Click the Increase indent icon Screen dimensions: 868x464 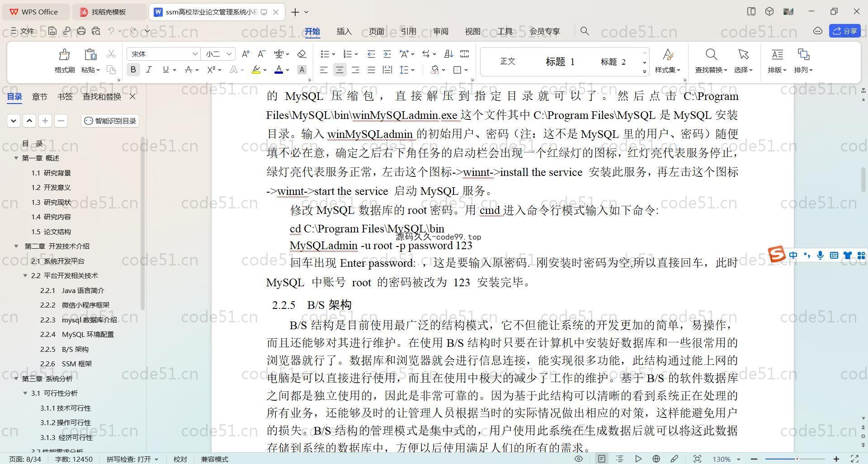pos(387,54)
